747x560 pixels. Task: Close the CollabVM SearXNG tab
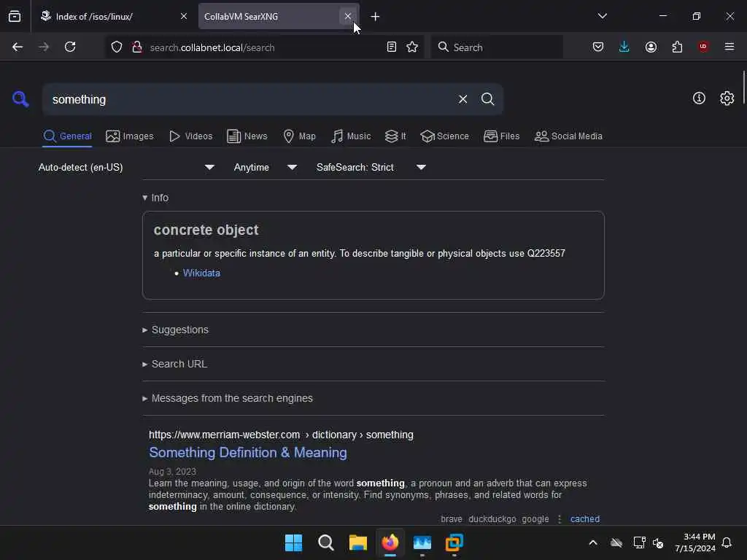click(348, 16)
